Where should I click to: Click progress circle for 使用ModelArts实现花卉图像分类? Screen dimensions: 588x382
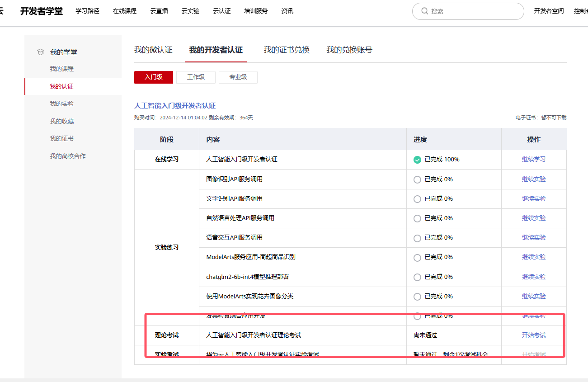pyautogui.click(x=417, y=297)
